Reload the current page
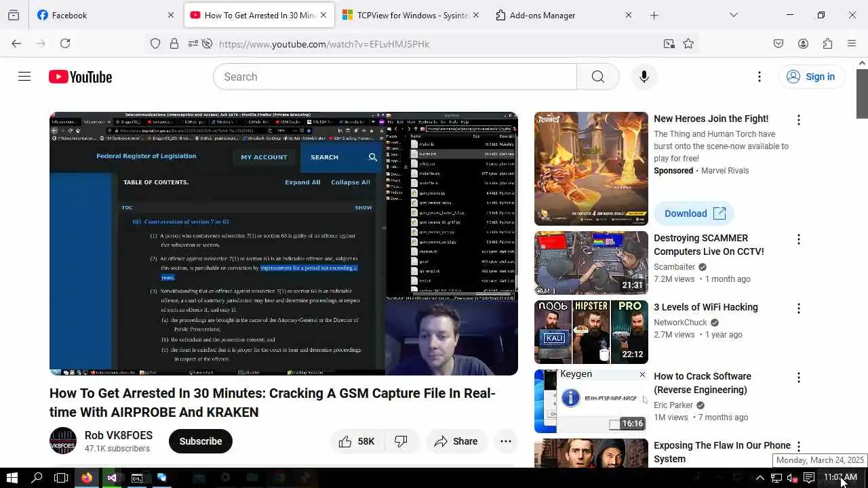This screenshot has height=488, width=868. 65,43
